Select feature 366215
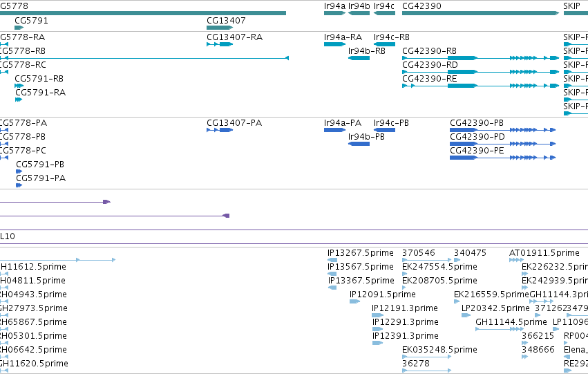588x374 pixels. 538,337
